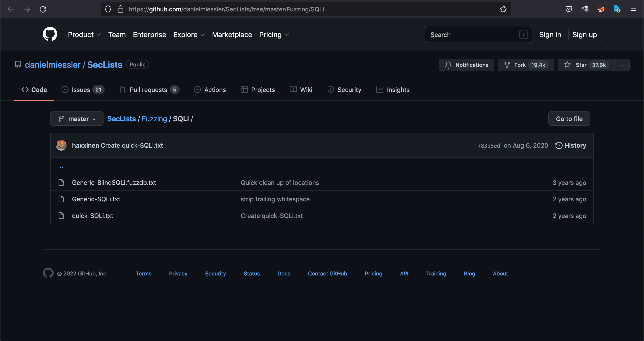Viewport: 644px width, 341px height.
Task: Open the Pull requests tab
Action: click(x=149, y=90)
